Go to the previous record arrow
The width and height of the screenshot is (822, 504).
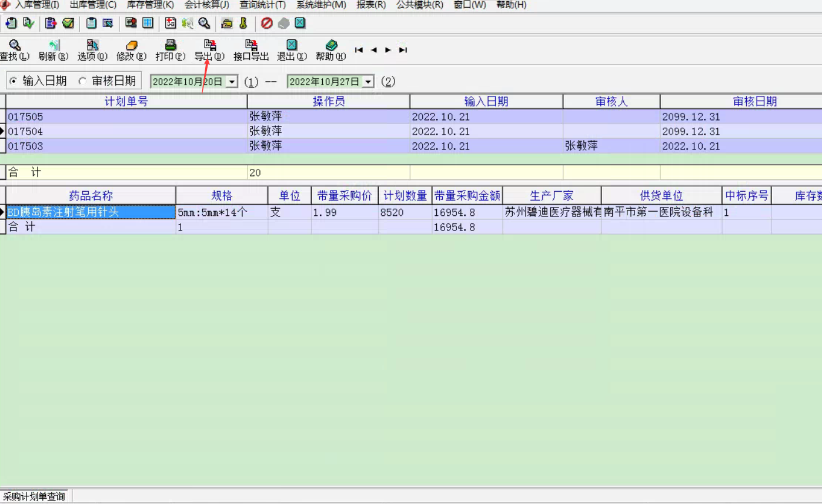click(x=373, y=50)
